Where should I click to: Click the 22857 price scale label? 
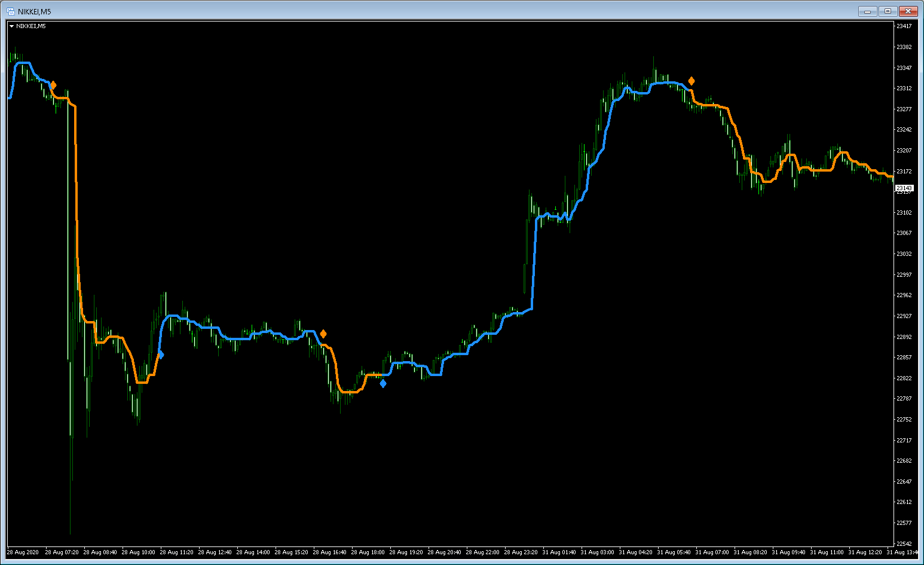(904, 358)
